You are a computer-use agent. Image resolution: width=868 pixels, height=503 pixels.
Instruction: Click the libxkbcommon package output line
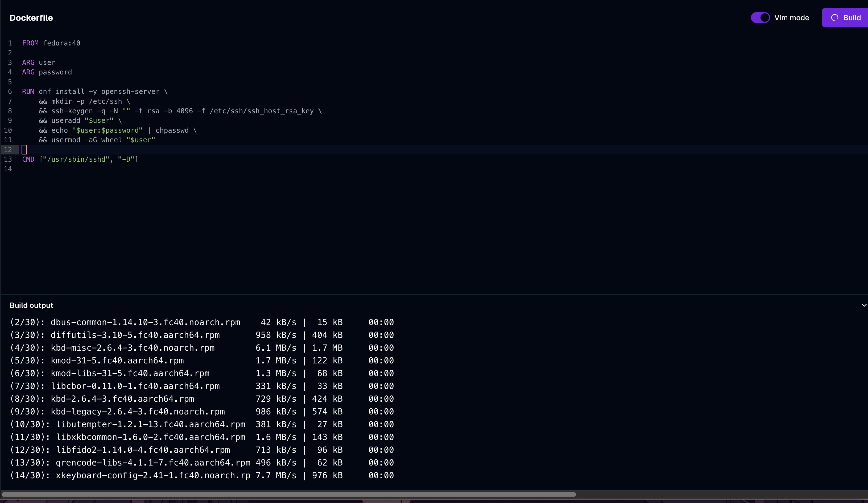coord(202,437)
